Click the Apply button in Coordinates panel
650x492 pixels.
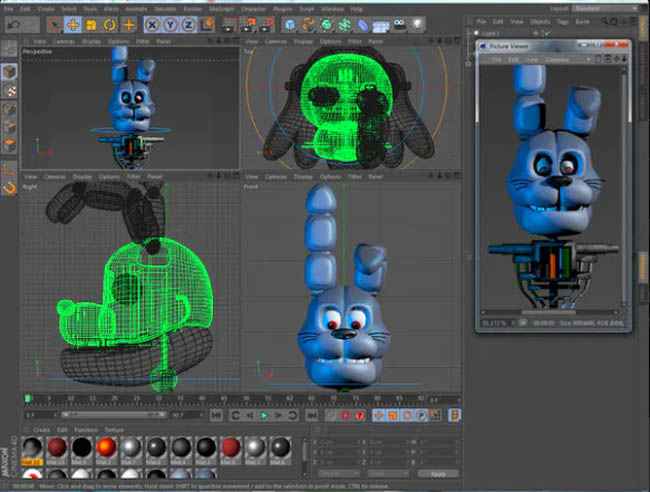click(438, 474)
